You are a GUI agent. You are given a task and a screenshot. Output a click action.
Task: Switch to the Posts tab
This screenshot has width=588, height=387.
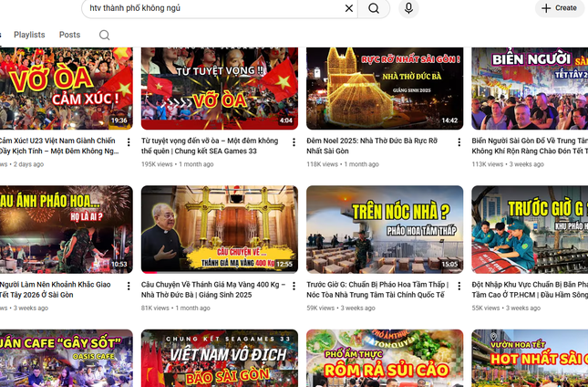(x=69, y=35)
